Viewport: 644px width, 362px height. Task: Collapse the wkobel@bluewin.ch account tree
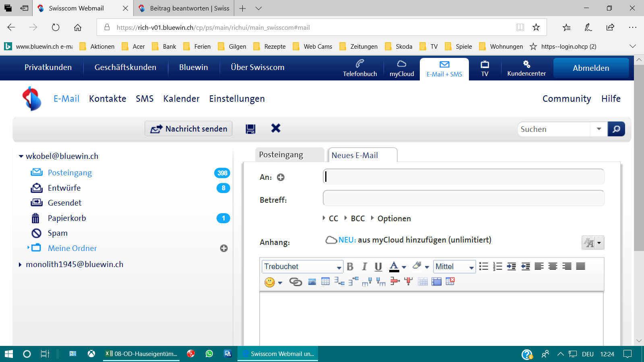[x=21, y=156]
